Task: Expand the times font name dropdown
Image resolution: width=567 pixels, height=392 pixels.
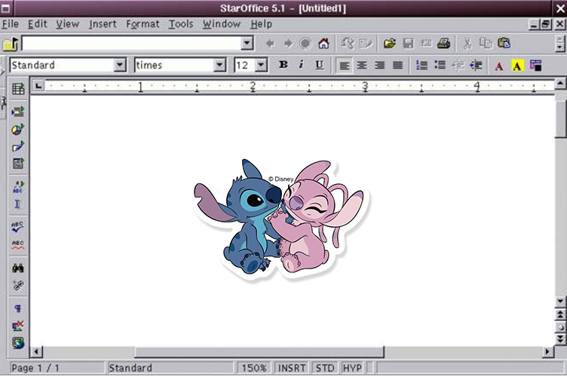Action: click(219, 66)
